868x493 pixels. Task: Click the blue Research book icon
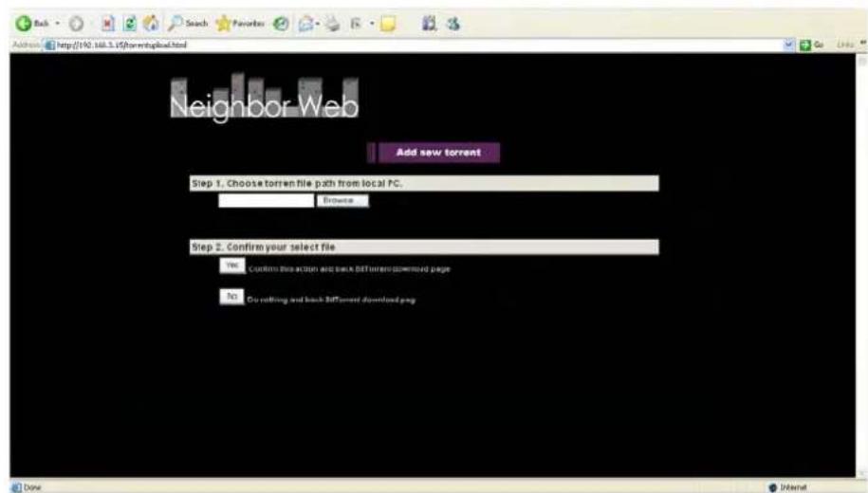(429, 24)
